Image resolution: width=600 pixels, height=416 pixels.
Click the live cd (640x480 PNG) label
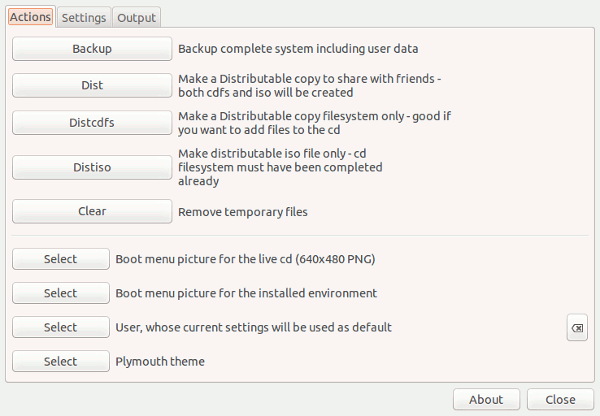(x=245, y=259)
